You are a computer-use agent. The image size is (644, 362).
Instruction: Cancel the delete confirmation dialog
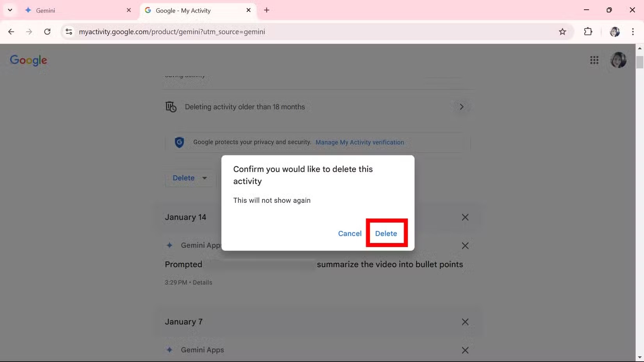click(350, 233)
